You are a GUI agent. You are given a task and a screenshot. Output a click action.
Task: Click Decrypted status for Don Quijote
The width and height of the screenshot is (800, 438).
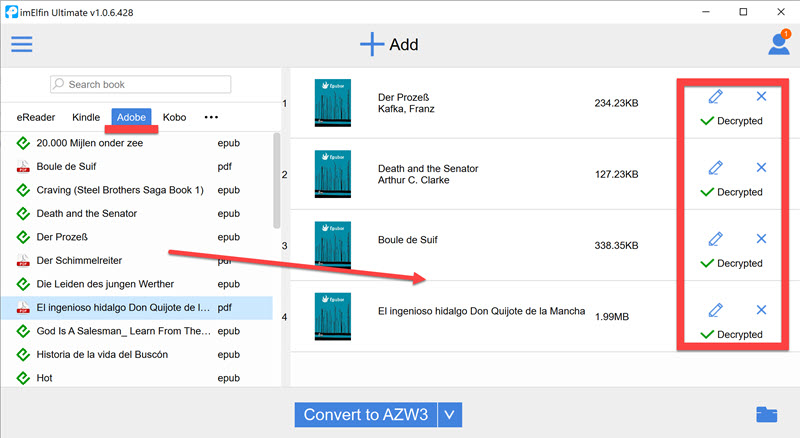[732, 334]
